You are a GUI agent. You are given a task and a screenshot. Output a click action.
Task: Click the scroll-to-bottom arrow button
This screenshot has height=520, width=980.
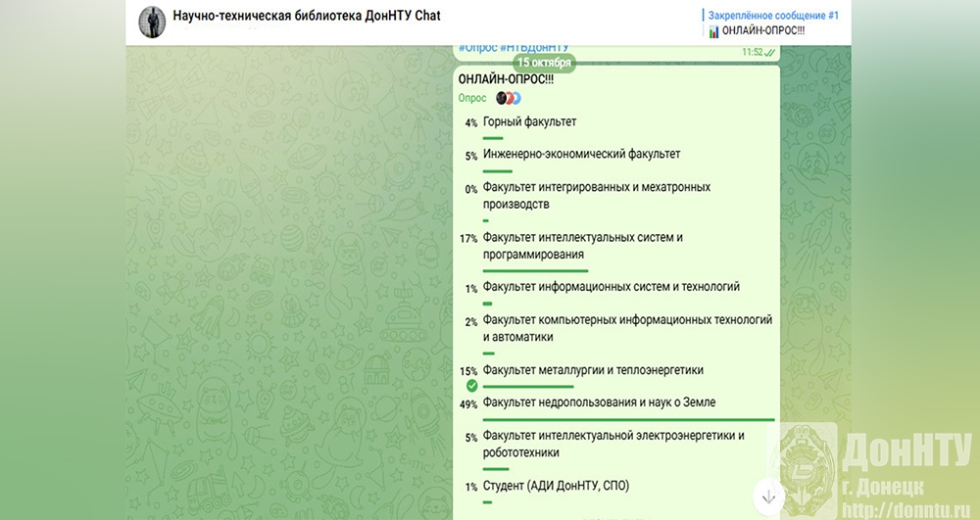769,496
